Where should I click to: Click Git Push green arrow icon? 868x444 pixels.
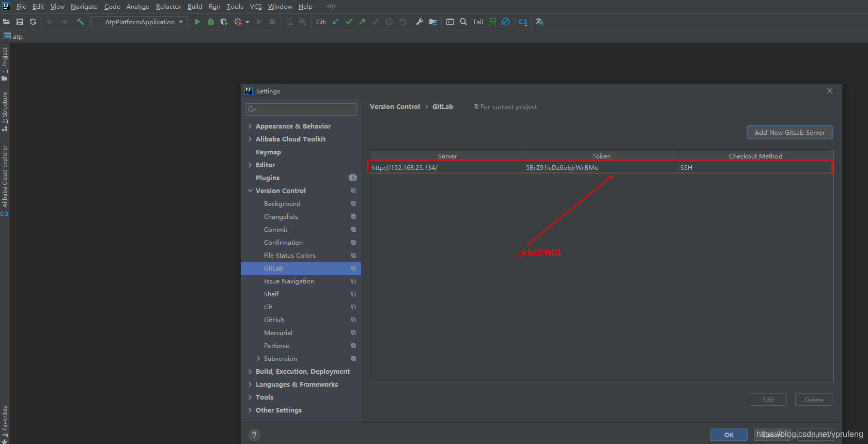point(362,22)
